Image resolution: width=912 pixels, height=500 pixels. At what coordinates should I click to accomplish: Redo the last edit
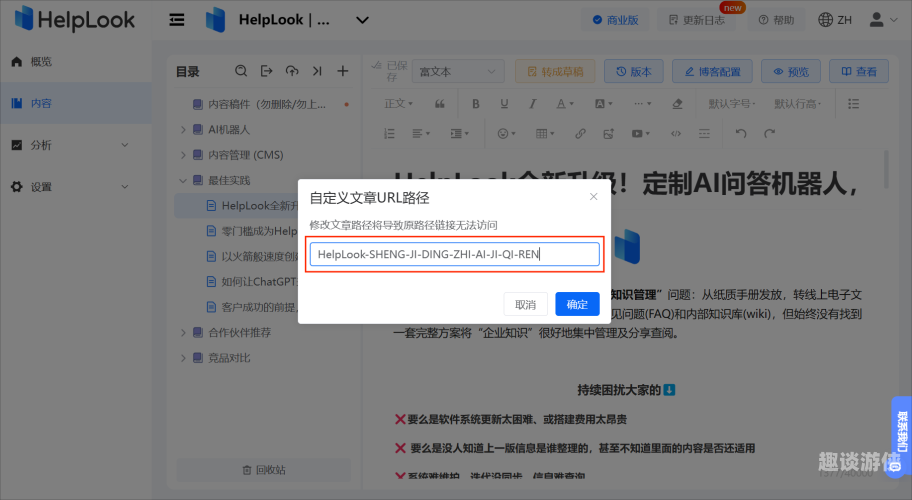click(x=770, y=134)
